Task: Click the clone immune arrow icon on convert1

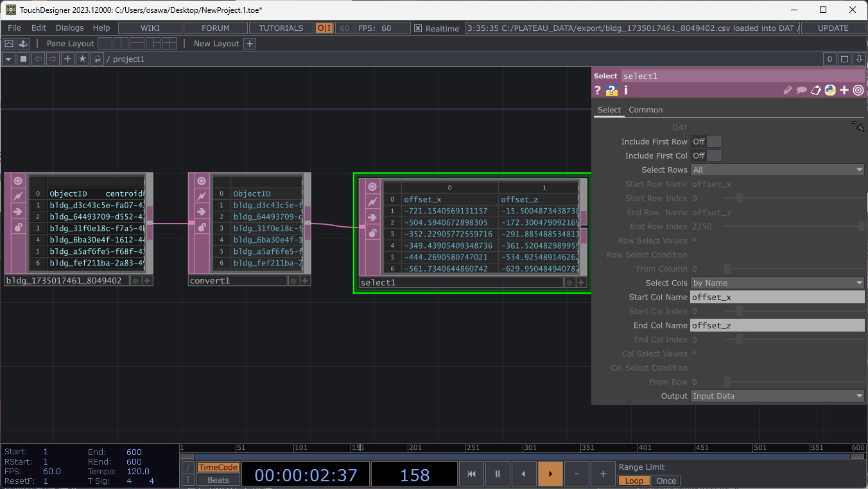Action: point(202,211)
